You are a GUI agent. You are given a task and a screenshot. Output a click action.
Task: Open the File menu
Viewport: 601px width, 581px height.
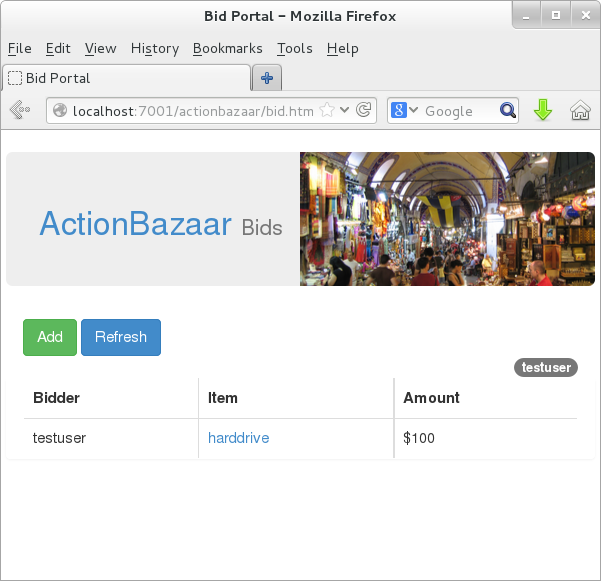(x=20, y=48)
